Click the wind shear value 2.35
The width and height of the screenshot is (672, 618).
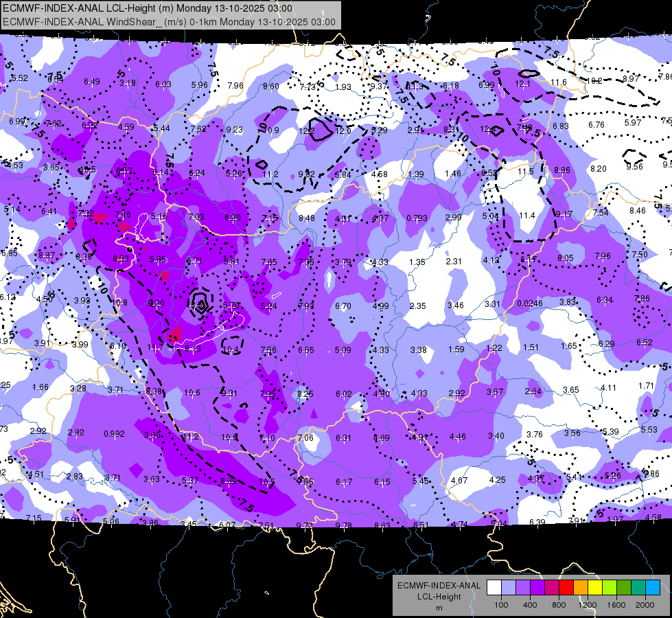(x=418, y=306)
